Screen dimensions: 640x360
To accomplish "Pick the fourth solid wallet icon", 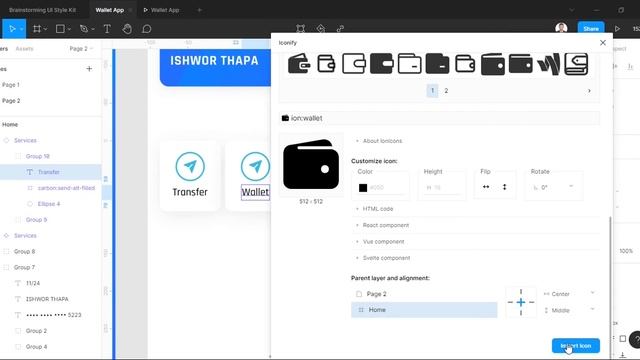I will [382, 64].
